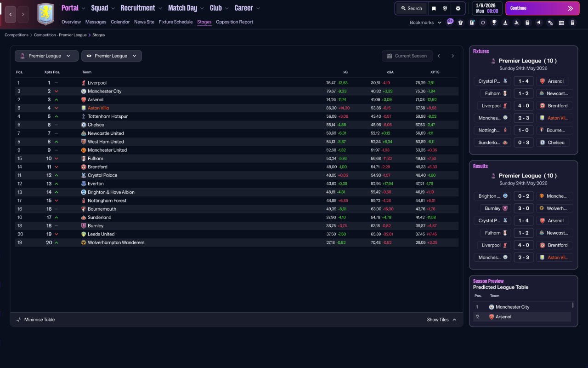Sort table by the XPTS column header

pyautogui.click(x=435, y=72)
